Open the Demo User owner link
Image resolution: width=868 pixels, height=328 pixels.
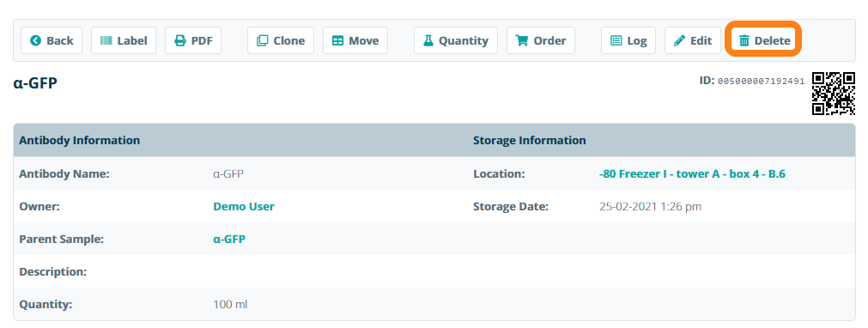(x=244, y=207)
